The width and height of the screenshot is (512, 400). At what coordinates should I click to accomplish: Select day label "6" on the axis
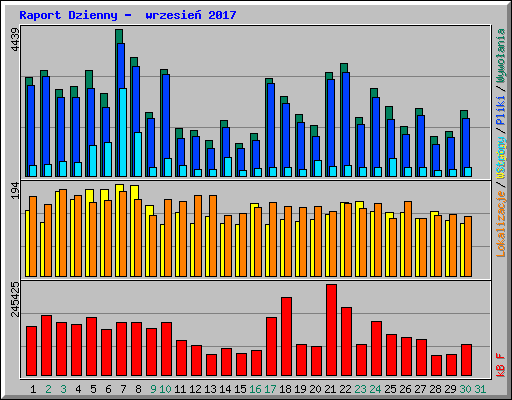108,389
